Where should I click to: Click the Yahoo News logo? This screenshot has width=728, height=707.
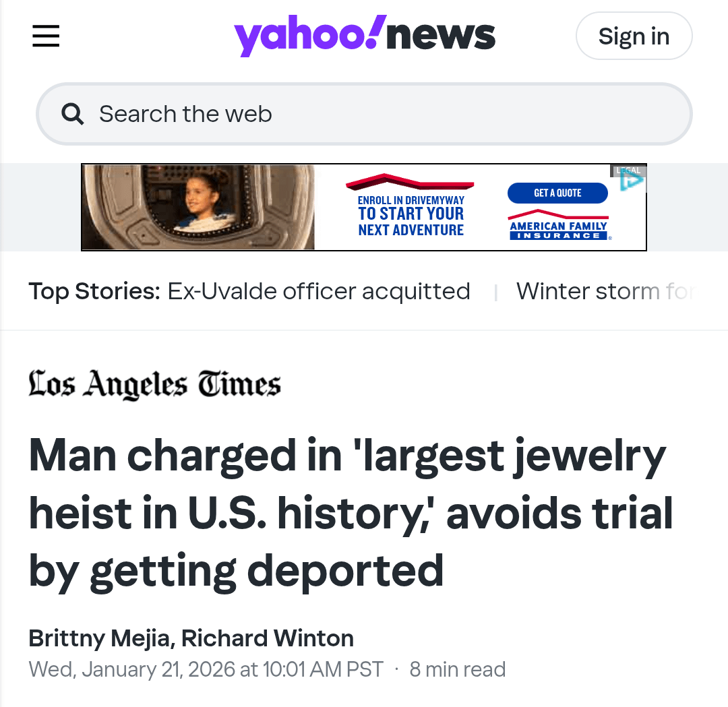pyautogui.click(x=364, y=36)
